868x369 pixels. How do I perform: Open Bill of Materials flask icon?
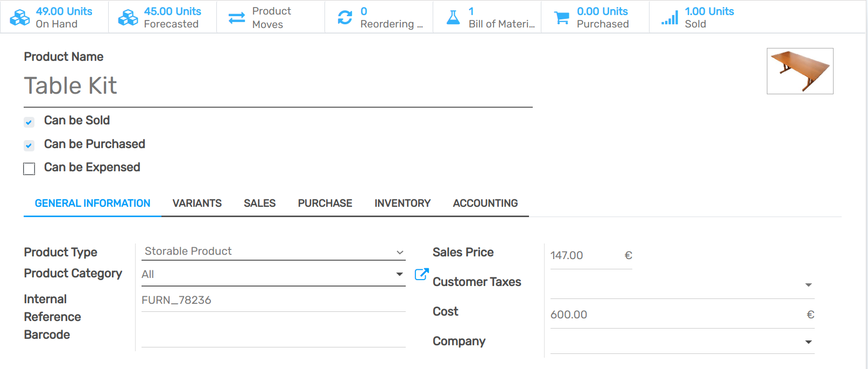(x=454, y=18)
